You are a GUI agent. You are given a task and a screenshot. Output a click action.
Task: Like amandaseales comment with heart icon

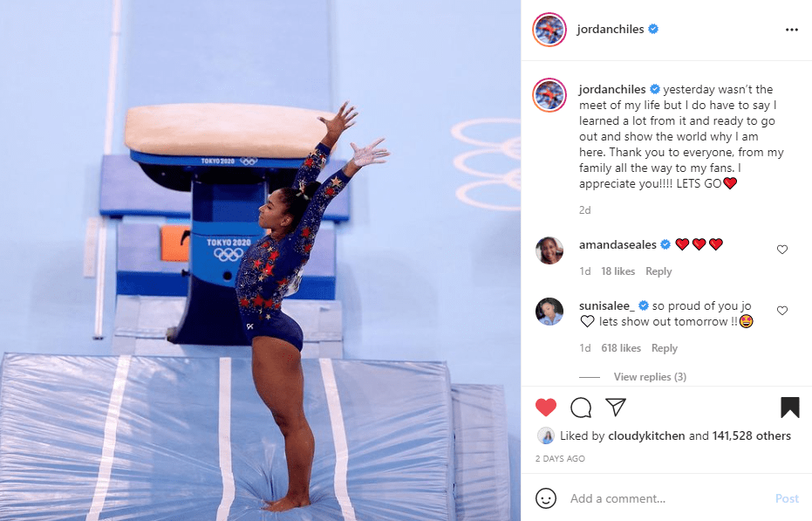coord(782,250)
